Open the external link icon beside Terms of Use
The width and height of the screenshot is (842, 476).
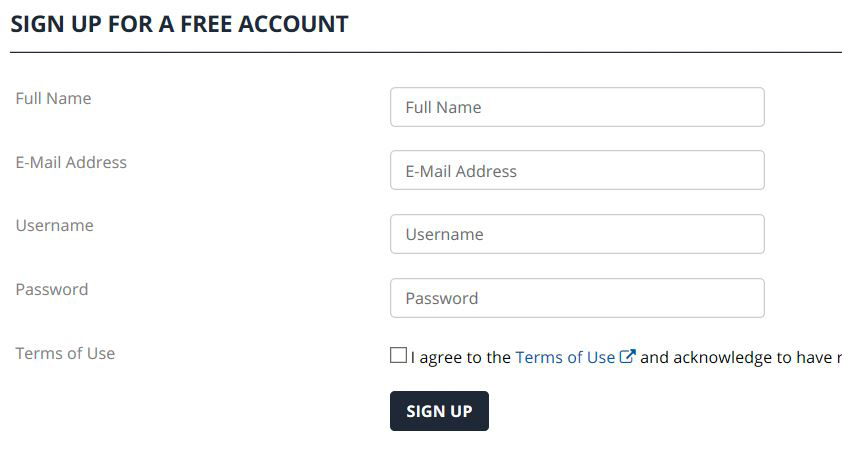click(x=627, y=356)
